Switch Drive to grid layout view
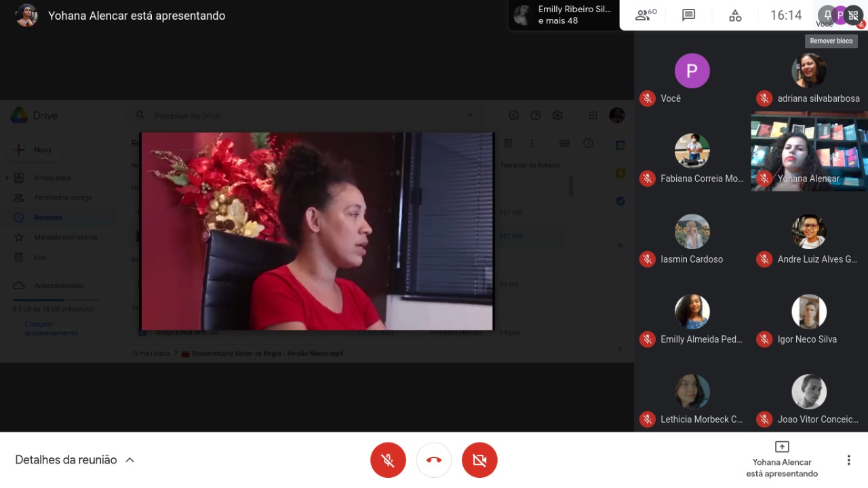This screenshot has width=868, height=488. click(x=564, y=143)
